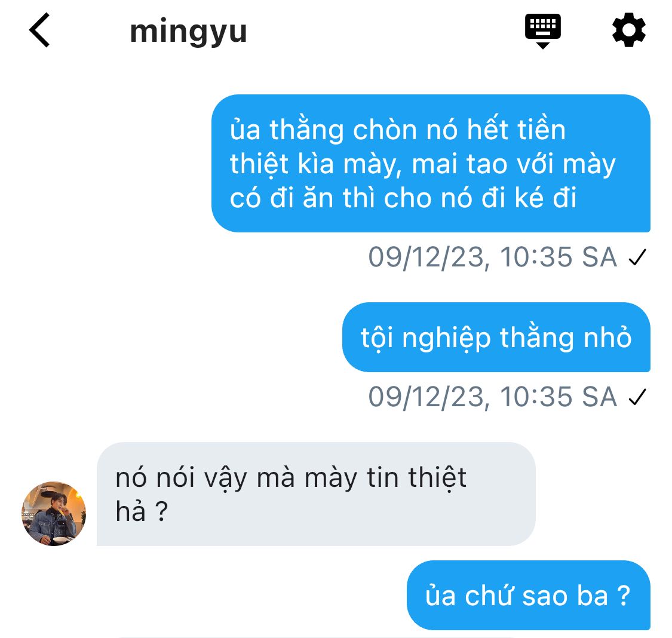Open chat settings via gear icon

629,30
